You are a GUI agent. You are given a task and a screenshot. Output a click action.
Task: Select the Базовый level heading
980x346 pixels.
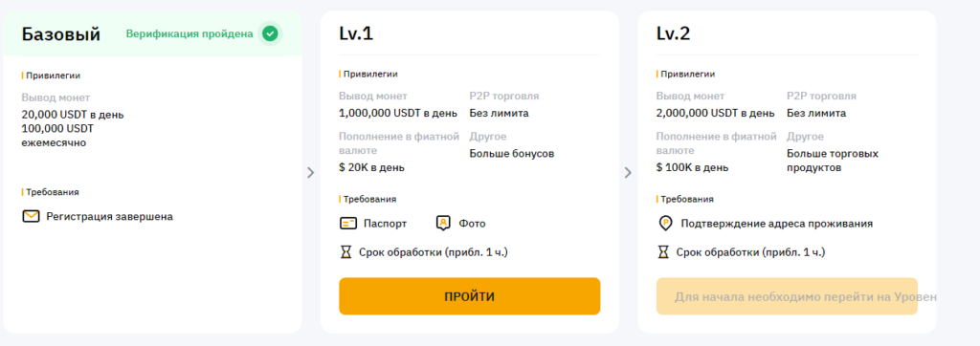(60, 34)
